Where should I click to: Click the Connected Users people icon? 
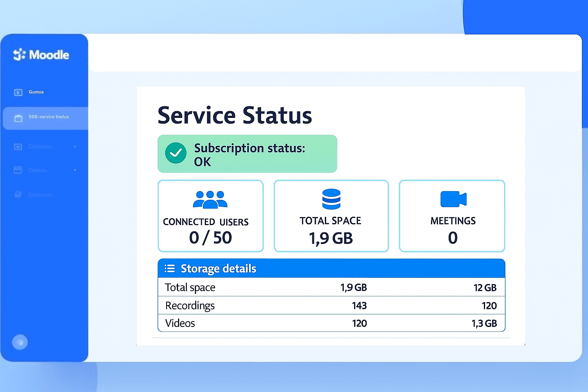click(x=210, y=199)
